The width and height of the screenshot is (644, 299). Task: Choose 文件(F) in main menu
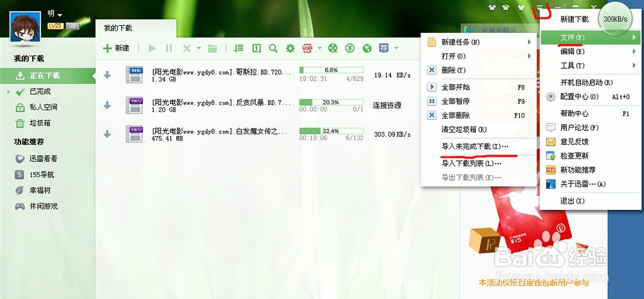590,37
